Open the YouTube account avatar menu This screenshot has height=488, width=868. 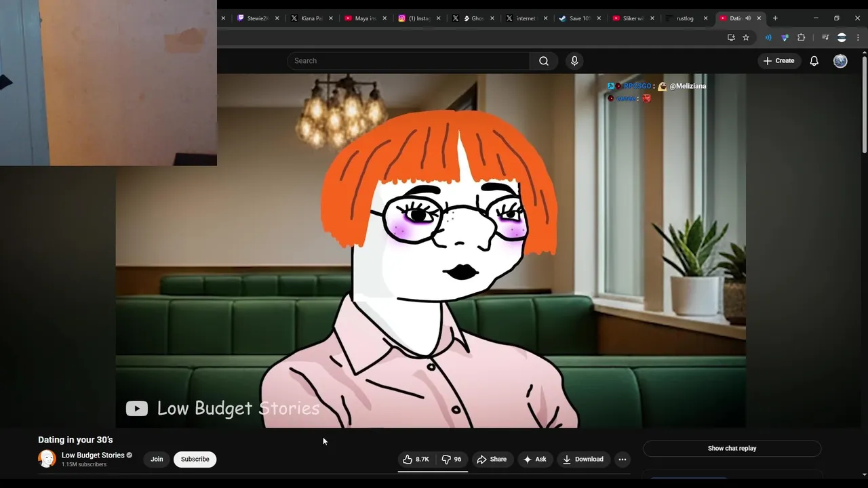[840, 61]
